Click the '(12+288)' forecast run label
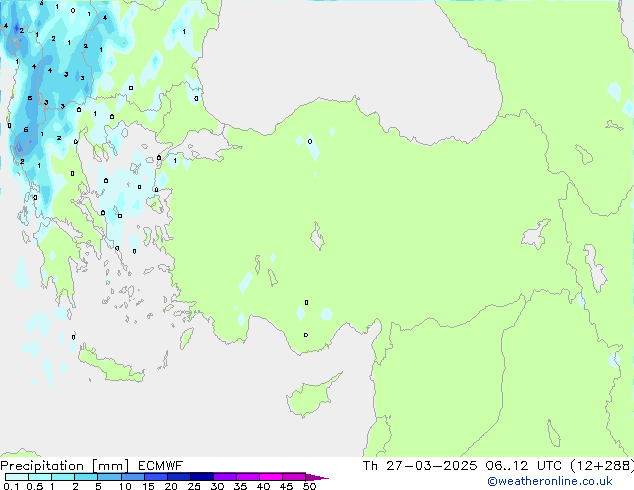634x490 pixels. point(598,465)
